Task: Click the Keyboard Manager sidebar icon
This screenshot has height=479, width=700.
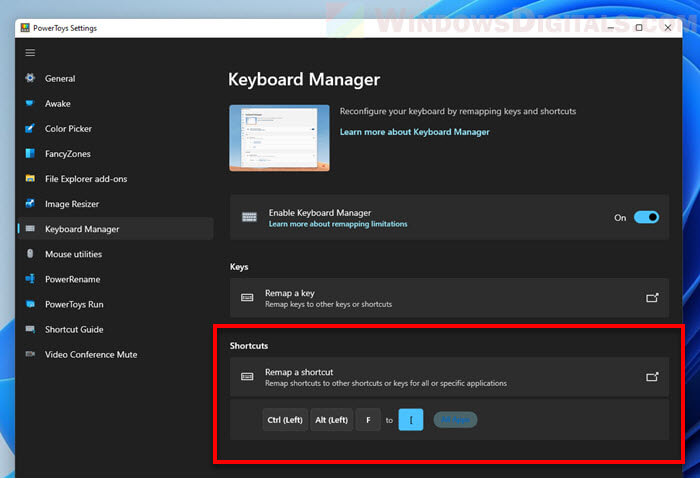Action: (x=30, y=229)
